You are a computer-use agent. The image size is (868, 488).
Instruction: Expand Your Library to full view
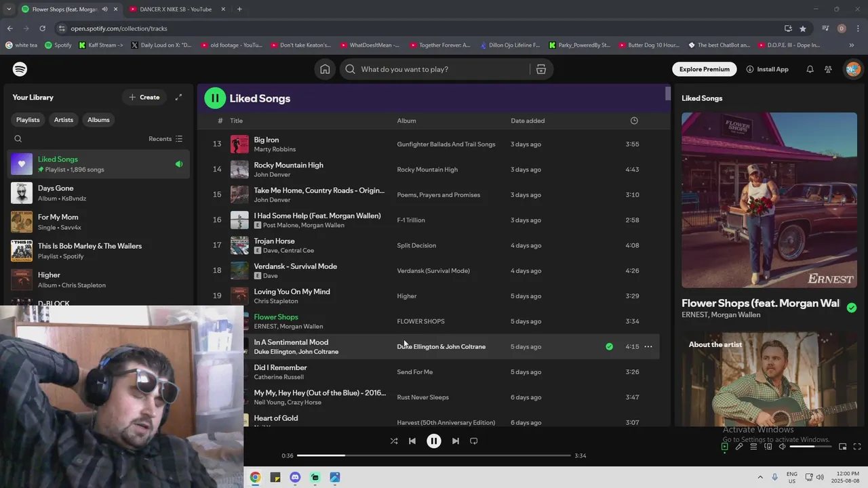click(x=178, y=97)
